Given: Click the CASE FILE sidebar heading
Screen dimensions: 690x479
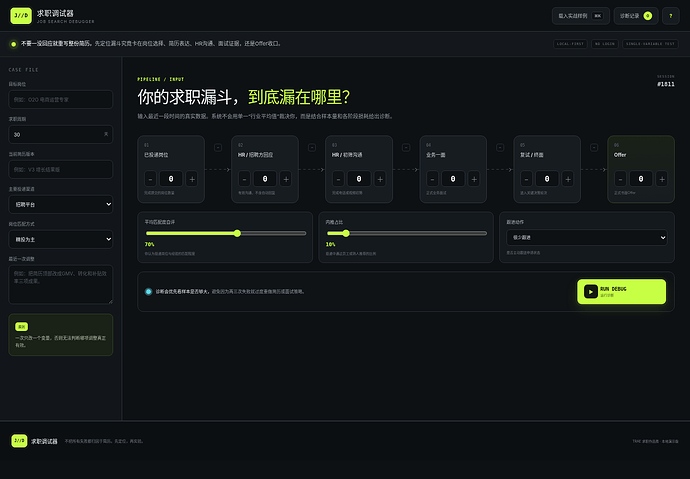Looking at the screenshot, I should pos(23,69).
